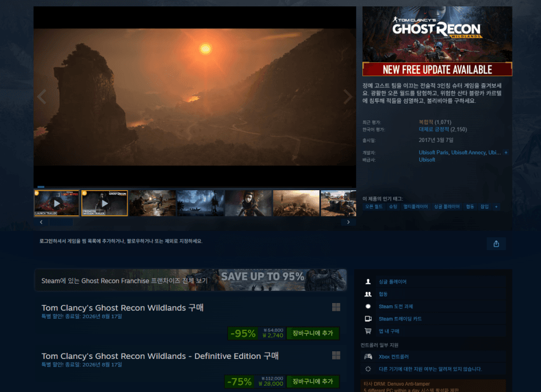
Task: Play the Launch Trailer thumbnail
Action: pyautogui.click(x=56, y=203)
